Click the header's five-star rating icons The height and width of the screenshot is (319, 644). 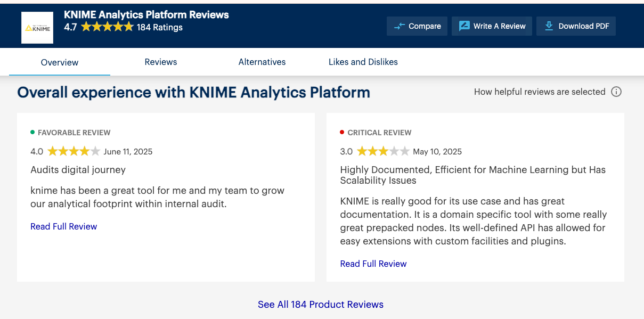click(107, 27)
